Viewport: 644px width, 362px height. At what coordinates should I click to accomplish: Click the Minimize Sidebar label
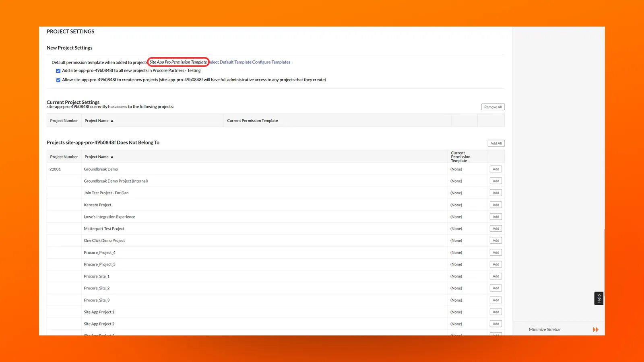tap(545, 329)
